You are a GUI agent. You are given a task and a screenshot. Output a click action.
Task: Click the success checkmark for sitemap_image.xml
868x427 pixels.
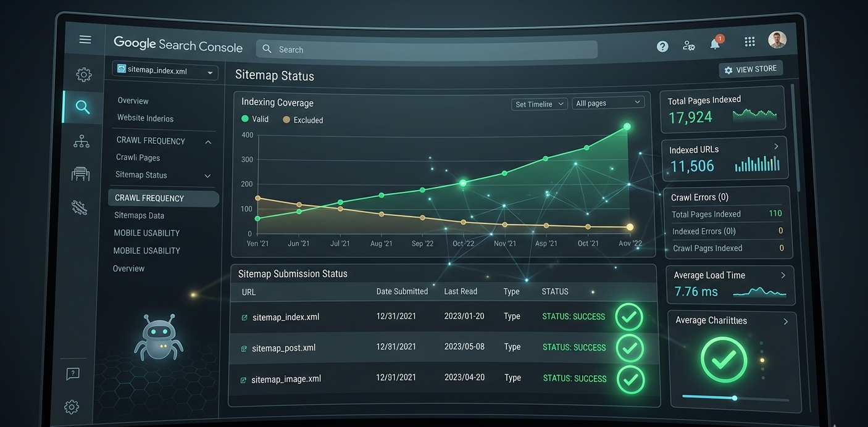pos(630,379)
